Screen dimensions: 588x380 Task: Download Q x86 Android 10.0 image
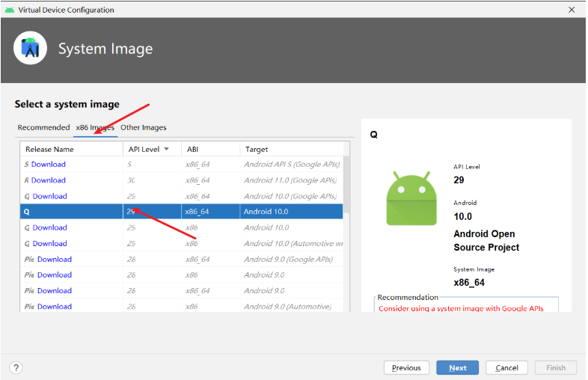[50, 227]
